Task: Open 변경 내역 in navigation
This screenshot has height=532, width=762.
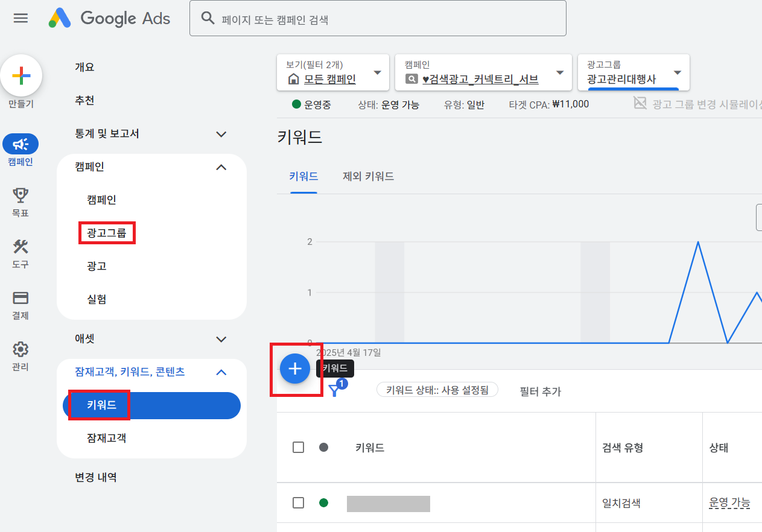Action: (96, 477)
